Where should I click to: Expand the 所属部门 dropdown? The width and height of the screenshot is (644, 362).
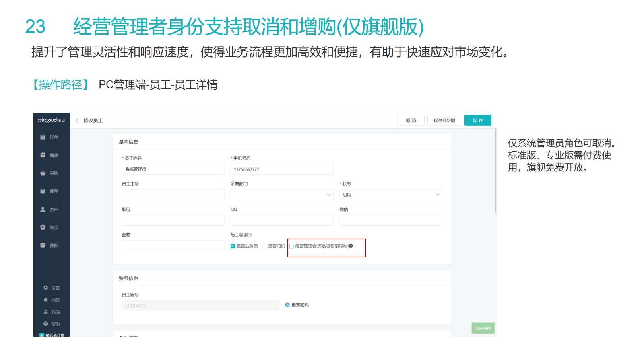tap(282, 195)
